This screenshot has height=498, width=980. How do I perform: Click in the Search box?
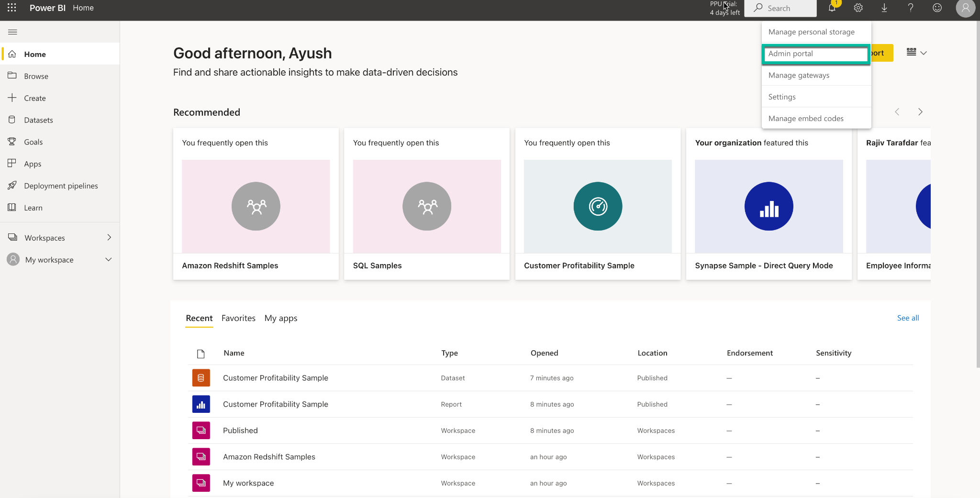point(780,8)
